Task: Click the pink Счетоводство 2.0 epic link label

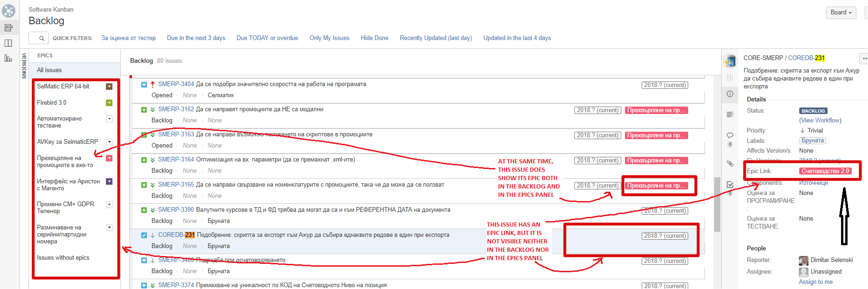Action: point(825,171)
